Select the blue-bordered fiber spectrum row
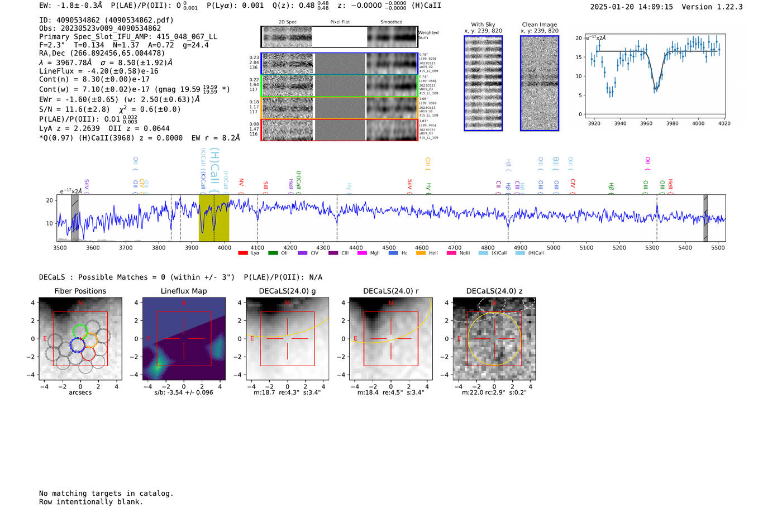This screenshot has height=532, width=782. (340, 64)
